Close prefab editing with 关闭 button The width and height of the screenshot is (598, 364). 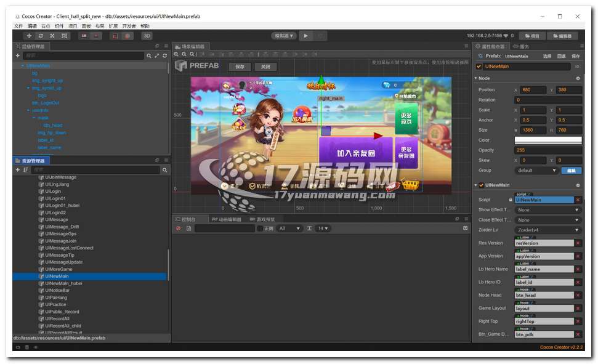265,67
